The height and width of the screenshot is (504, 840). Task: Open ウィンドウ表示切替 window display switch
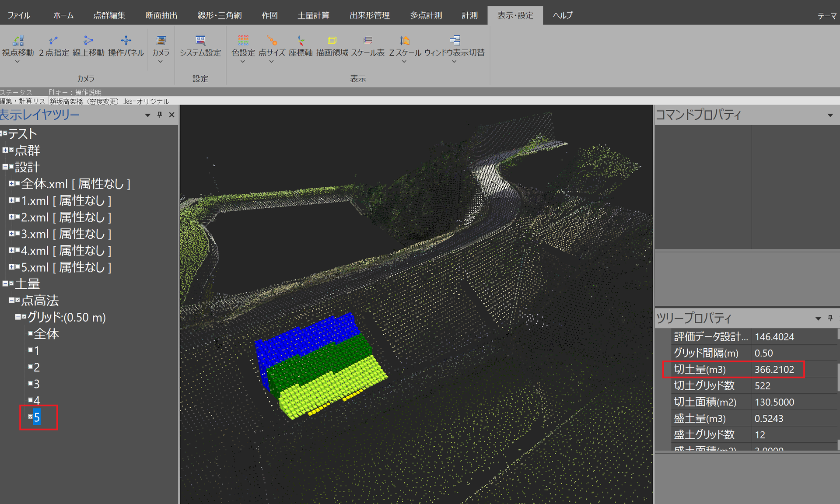tap(455, 45)
